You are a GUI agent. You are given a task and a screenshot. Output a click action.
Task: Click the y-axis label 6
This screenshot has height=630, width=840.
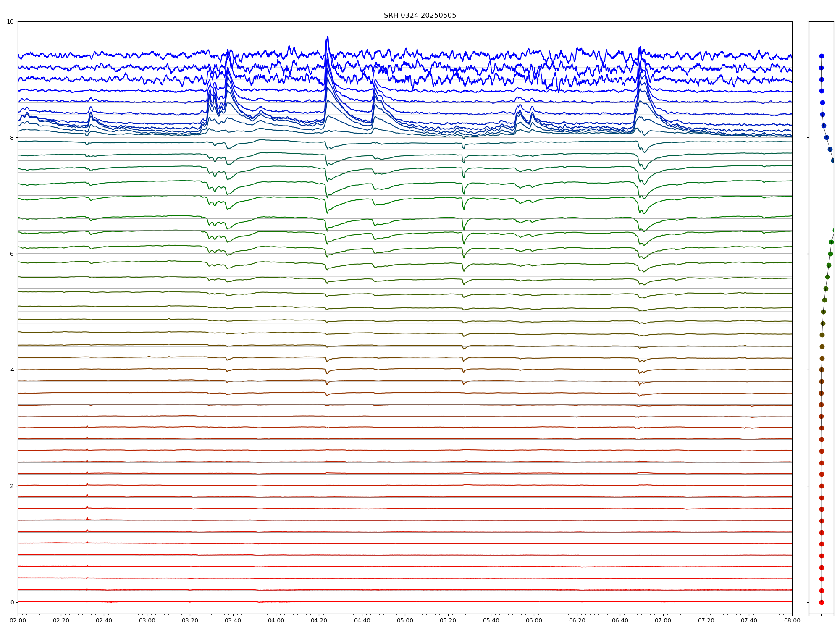12,254
